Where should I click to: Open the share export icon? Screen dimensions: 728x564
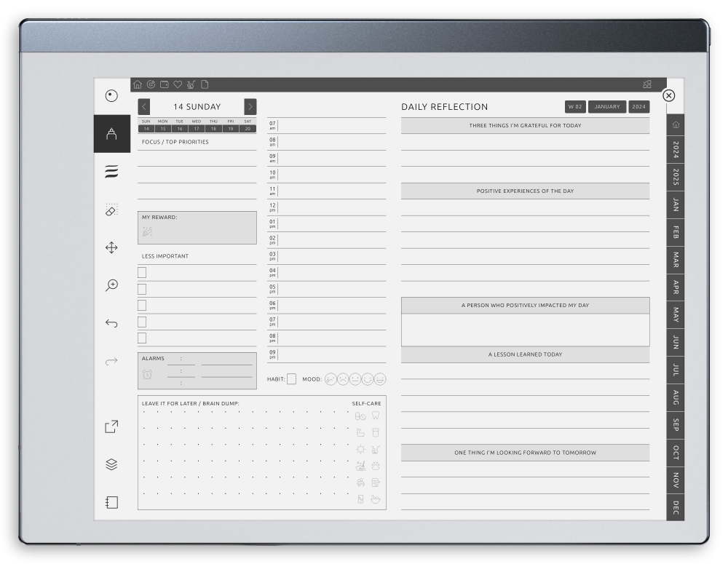click(112, 426)
